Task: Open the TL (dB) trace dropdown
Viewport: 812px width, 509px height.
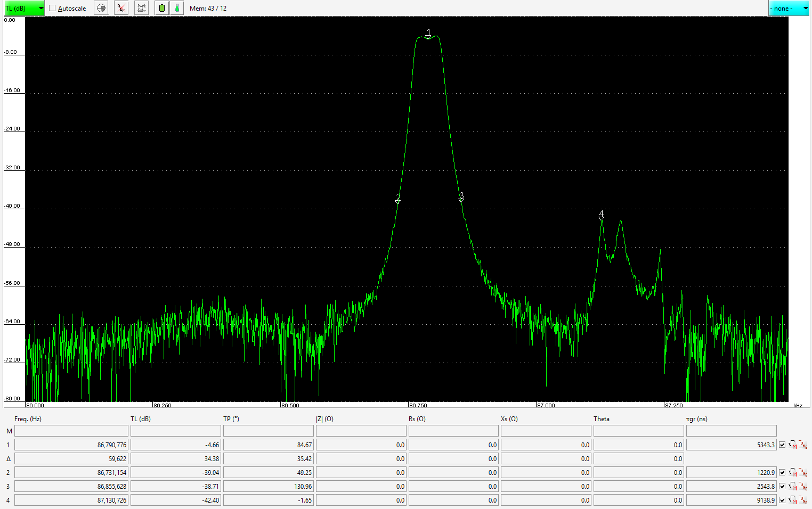Action: 24,8
